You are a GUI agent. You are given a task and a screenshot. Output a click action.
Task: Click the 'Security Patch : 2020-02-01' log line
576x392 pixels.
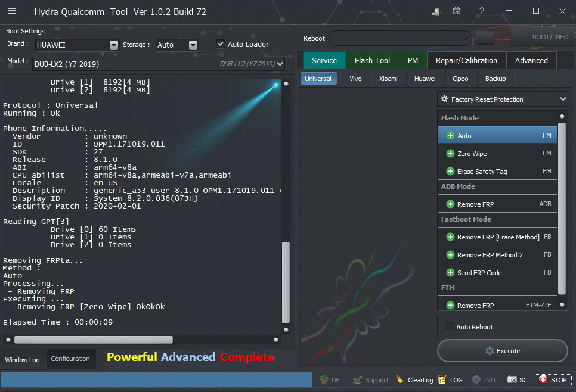(77, 206)
